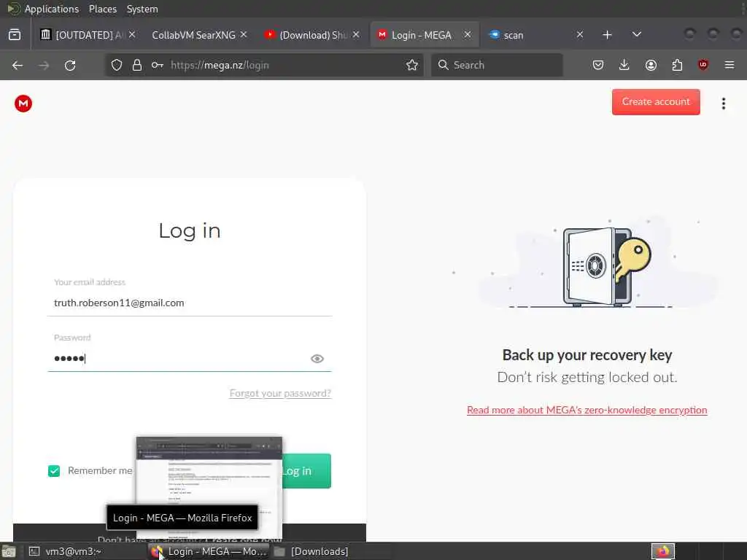Open Firefox hamburger application menu

tap(729, 65)
